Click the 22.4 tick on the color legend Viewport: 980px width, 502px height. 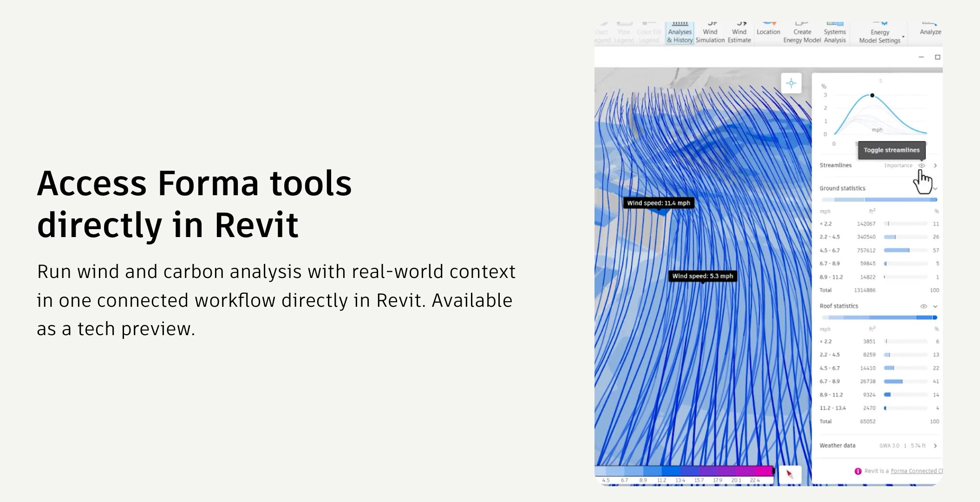pyautogui.click(x=755, y=481)
